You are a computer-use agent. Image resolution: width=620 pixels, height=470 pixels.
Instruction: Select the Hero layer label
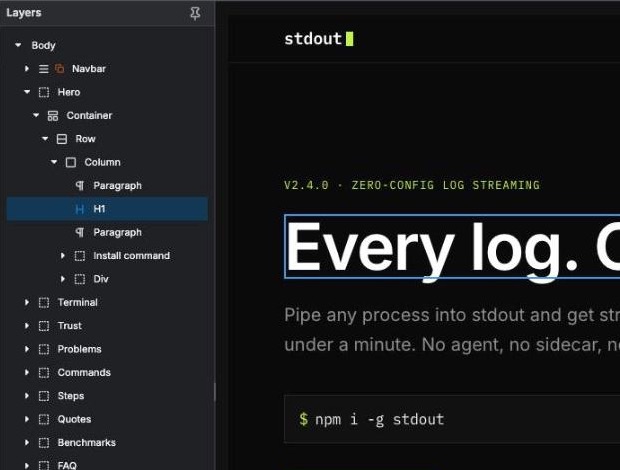[x=69, y=92]
